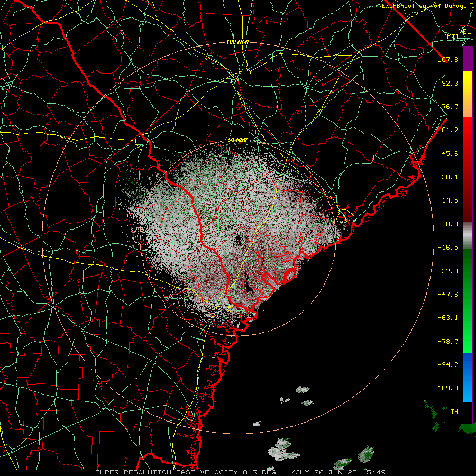Click the -32.0 velocity scale value
The height and width of the screenshot is (476, 476).
coord(448,271)
